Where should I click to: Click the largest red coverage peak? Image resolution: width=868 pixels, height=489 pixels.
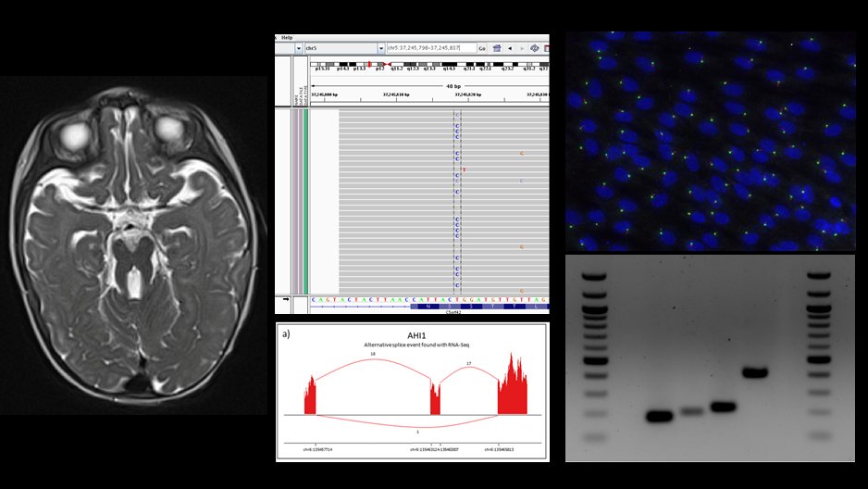512,384
